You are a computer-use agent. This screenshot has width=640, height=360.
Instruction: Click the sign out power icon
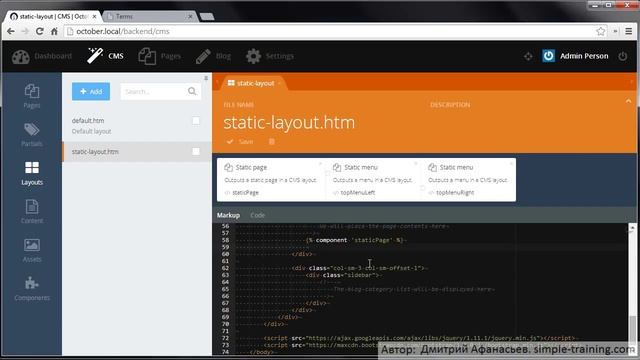pos(622,56)
